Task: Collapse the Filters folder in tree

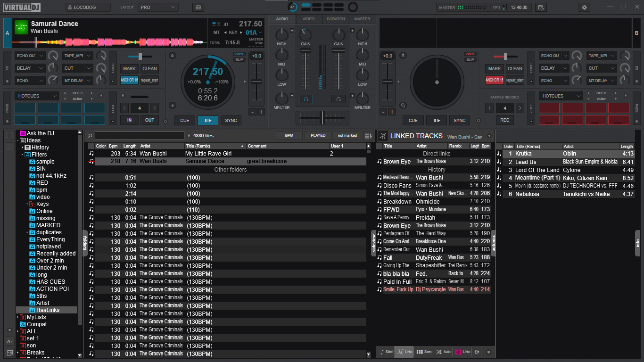Action: click(x=22, y=155)
